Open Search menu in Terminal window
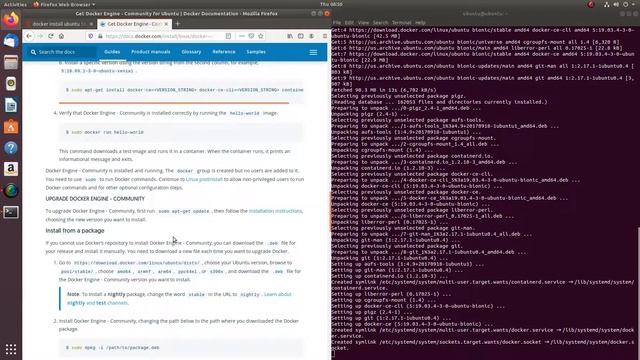The height and width of the screenshot is (360, 640). click(x=380, y=22)
